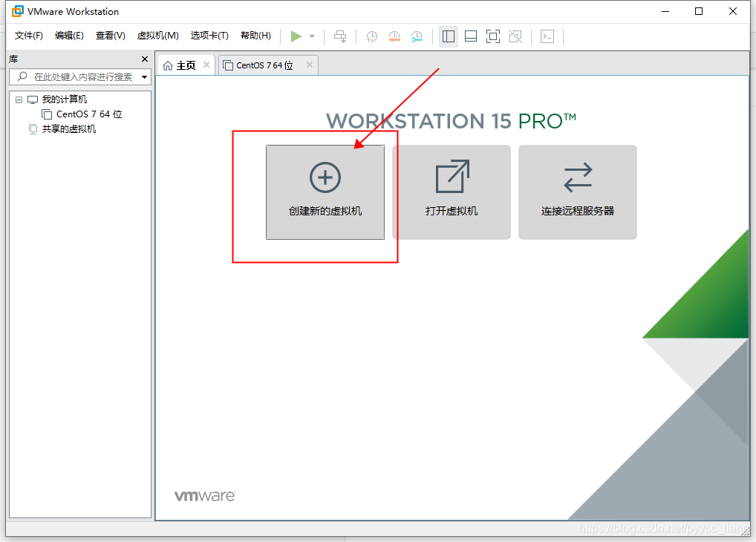Click the Revert to Snapshot toolbar icon
Screen dimensions: 756x542
[394, 36]
